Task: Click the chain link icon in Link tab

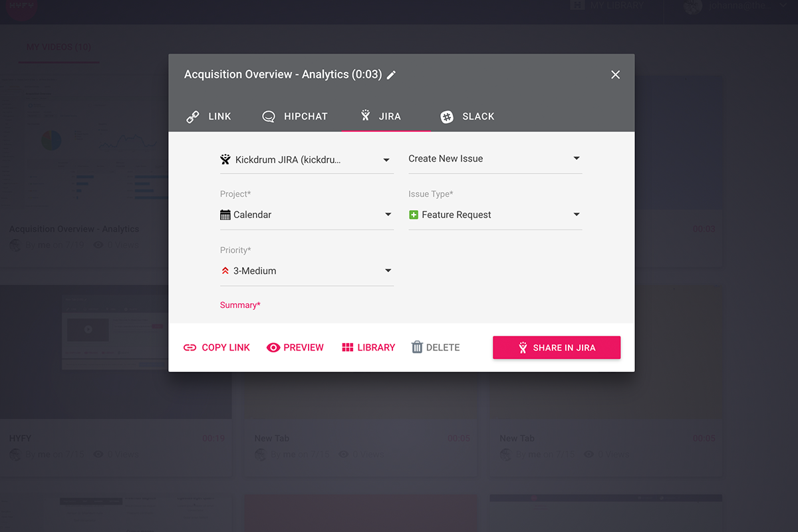Action: [x=193, y=117]
